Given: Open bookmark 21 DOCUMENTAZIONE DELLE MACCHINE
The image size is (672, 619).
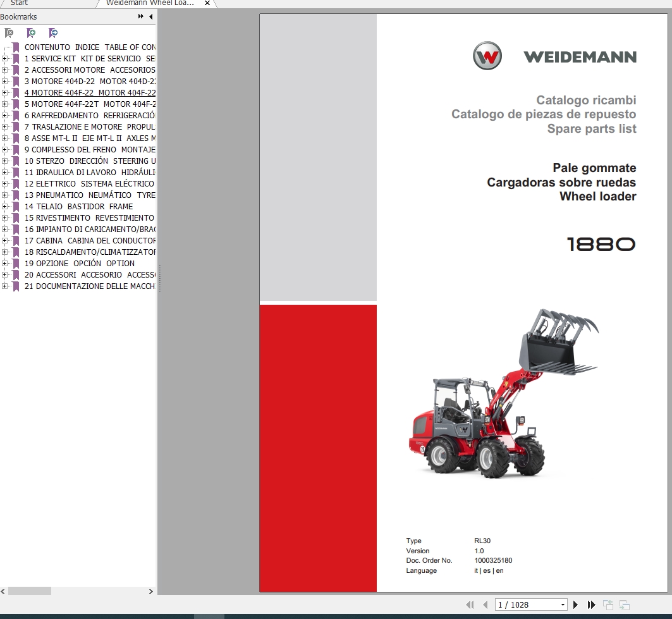Looking at the screenshot, I should 90,286.
